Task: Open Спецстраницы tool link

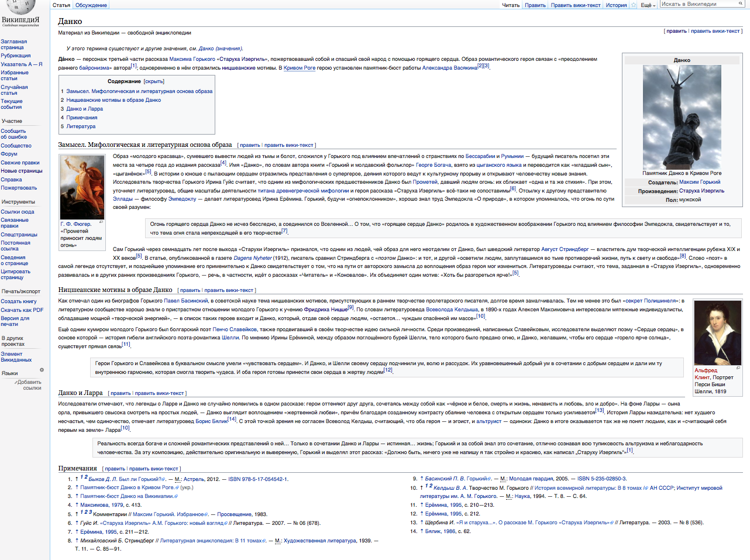Action: (x=19, y=235)
